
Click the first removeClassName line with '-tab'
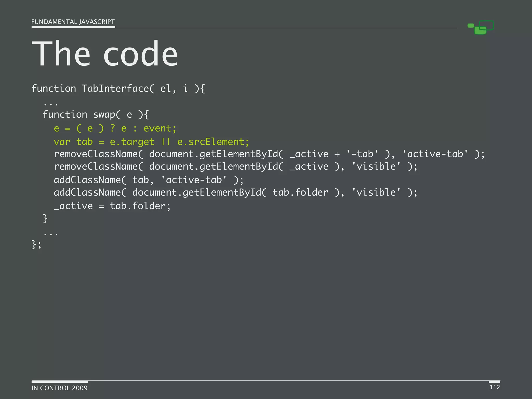tap(269, 154)
